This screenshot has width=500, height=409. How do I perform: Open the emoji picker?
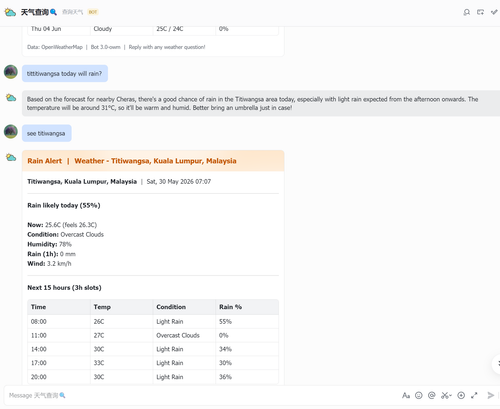point(419,395)
